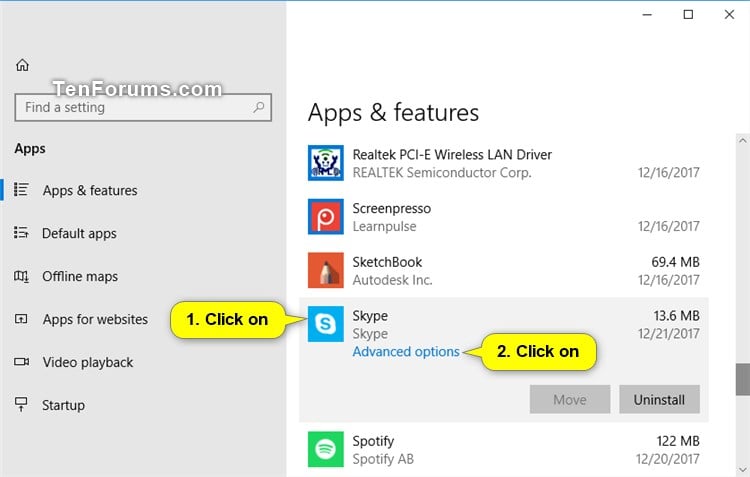Click the greyed Move button
750x477 pixels.
(x=570, y=399)
